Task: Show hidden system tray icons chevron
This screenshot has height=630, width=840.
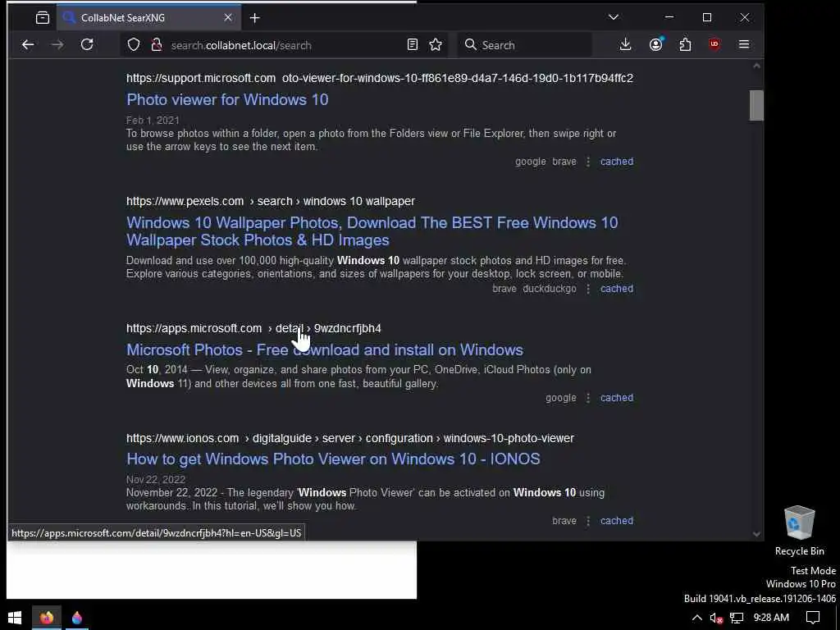Action: (x=697, y=618)
